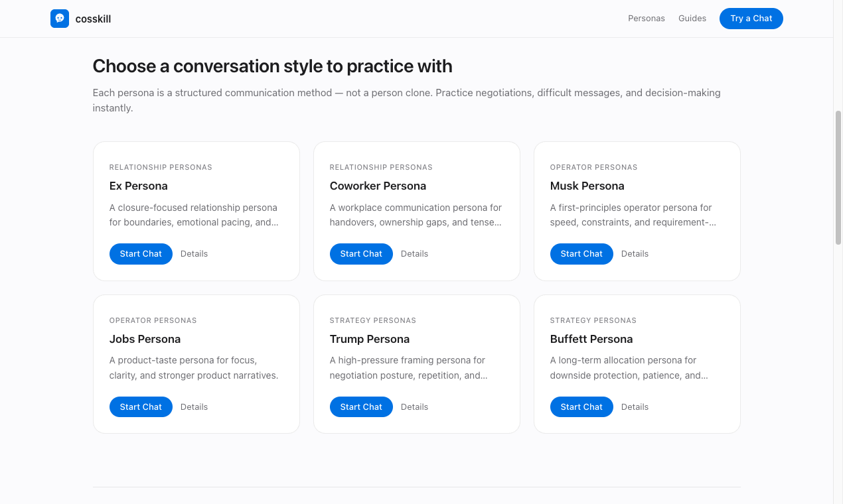Show Details for Trump Persona
This screenshot has width=843, height=504.
tap(414, 407)
